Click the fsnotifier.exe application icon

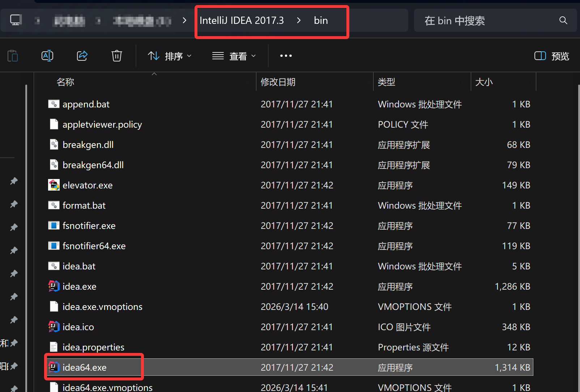pyautogui.click(x=54, y=226)
